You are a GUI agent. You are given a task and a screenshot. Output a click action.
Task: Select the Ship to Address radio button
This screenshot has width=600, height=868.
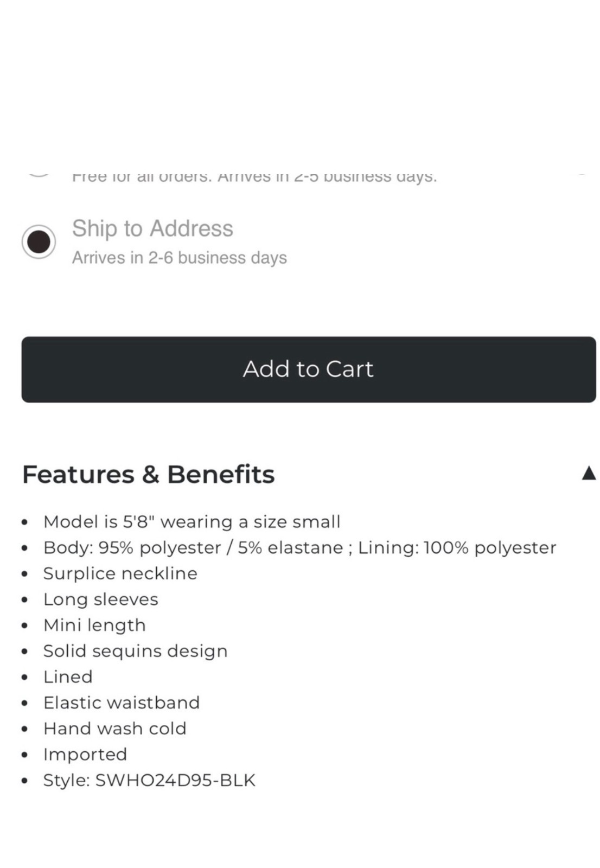pos(39,241)
